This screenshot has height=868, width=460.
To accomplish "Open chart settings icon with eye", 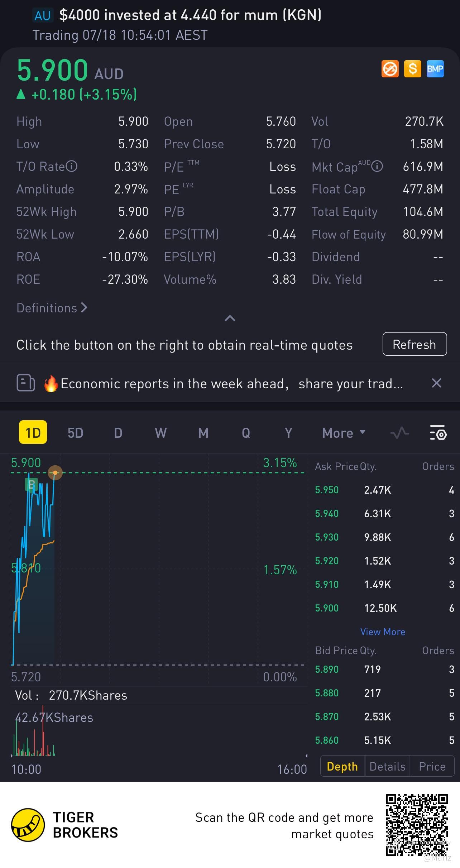I will click(x=438, y=433).
